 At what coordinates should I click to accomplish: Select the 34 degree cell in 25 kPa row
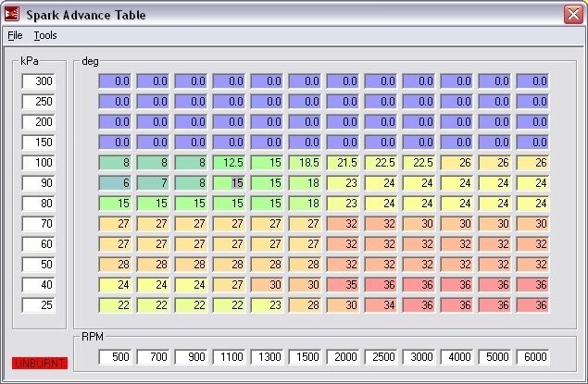pyautogui.click(x=381, y=305)
